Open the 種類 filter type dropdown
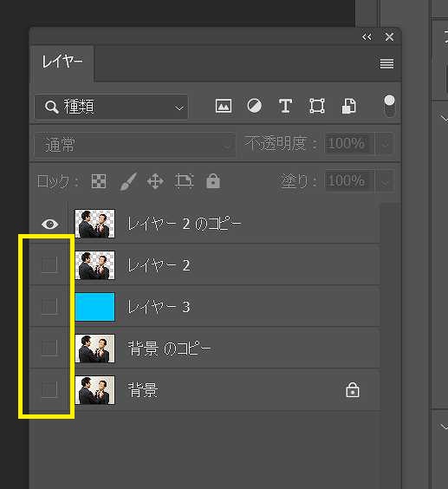 click(x=111, y=107)
